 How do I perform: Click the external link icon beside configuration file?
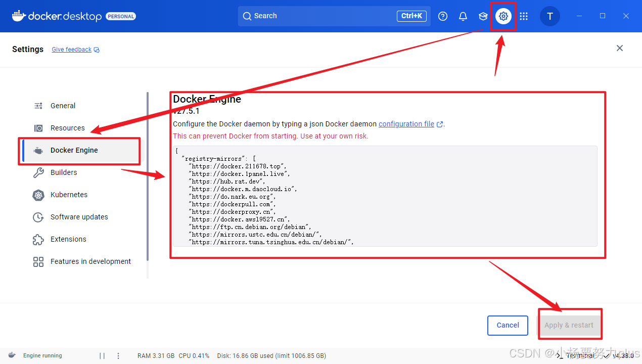click(440, 124)
